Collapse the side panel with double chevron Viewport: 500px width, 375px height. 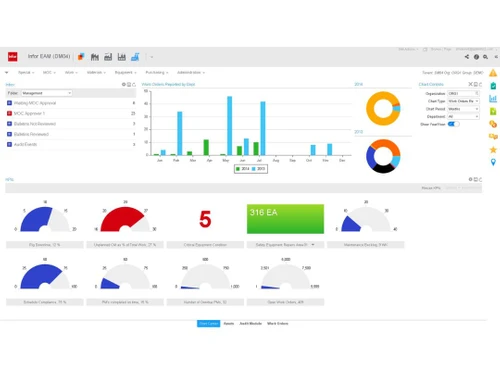click(x=496, y=57)
